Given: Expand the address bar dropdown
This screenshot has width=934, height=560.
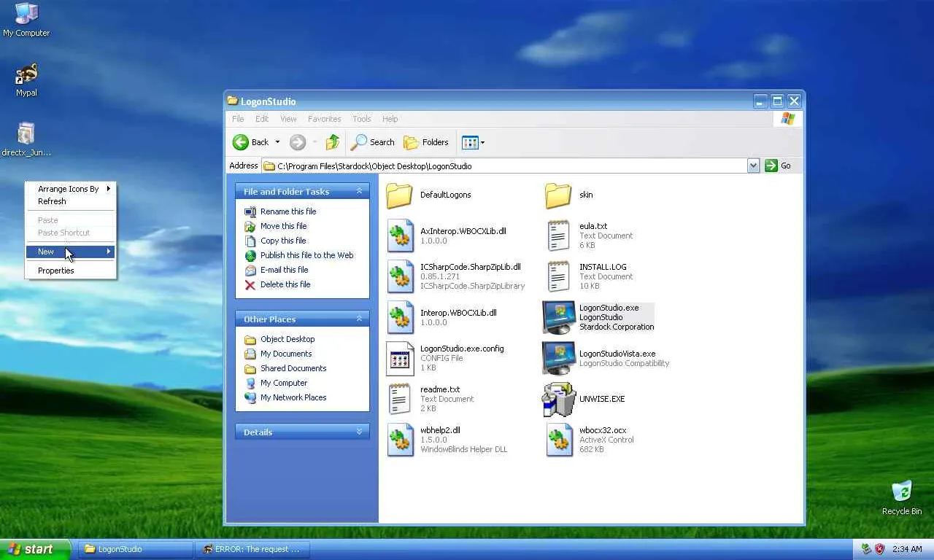Looking at the screenshot, I should tap(753, 166).
